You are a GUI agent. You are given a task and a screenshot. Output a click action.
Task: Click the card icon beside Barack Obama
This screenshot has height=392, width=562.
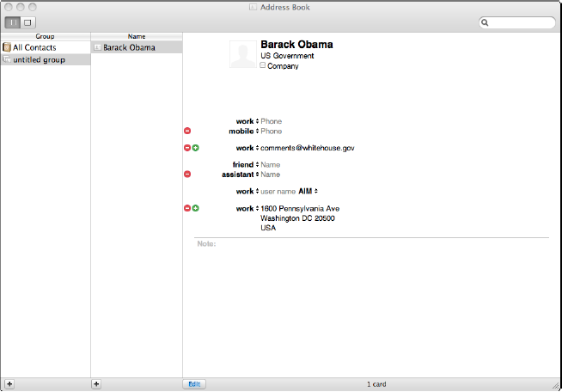coord(97,47)
